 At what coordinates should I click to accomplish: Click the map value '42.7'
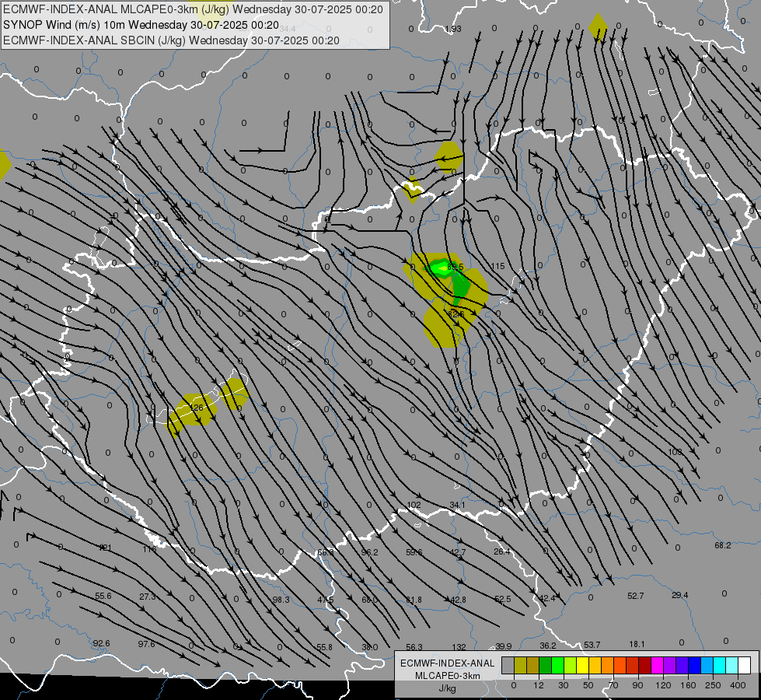[x=458, y=552]
